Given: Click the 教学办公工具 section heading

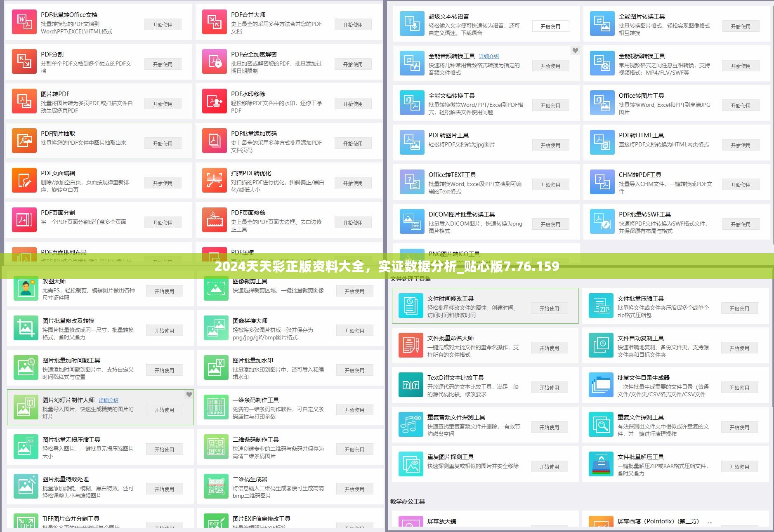Looking at the screenshot, I should [x=408, y=501].
